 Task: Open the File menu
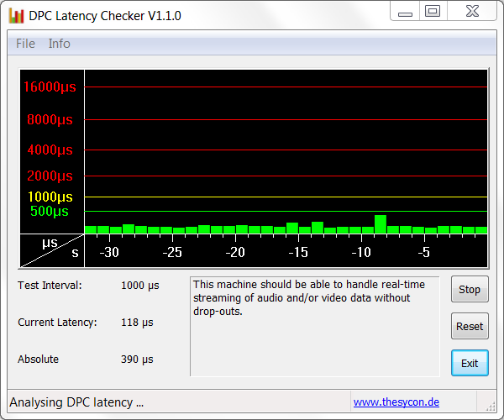click(x=25, y=44)
